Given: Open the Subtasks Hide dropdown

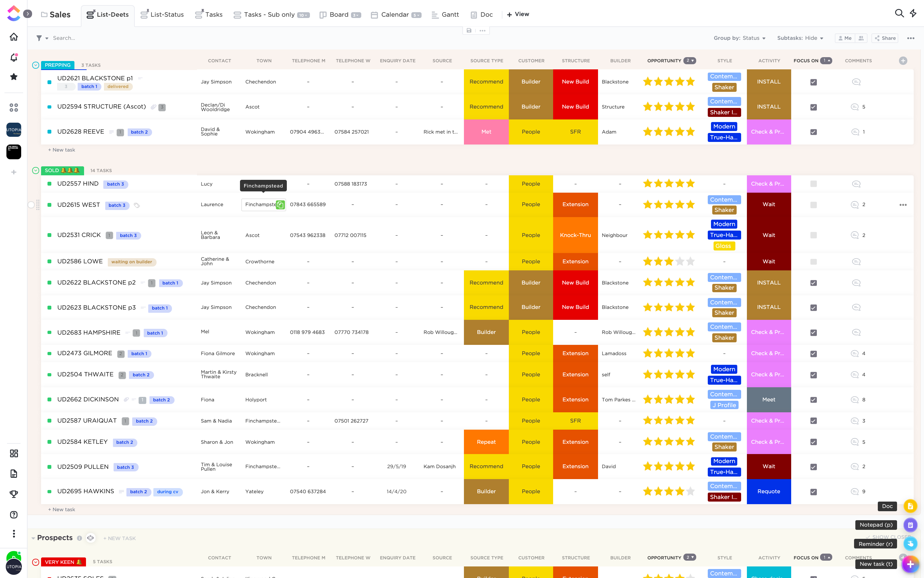Looking at the screenshot, I should 800,38.
